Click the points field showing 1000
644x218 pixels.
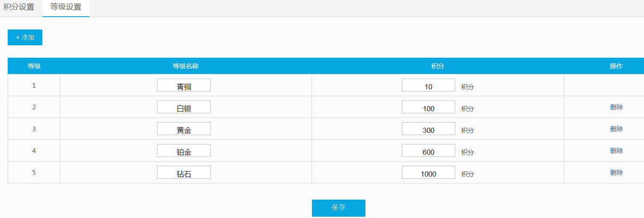pyautogui.click(x=428, y=172)
